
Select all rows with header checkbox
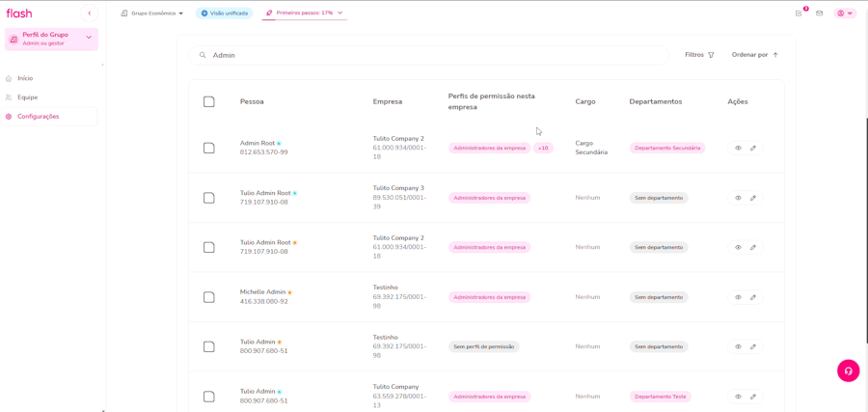[209, 101]
